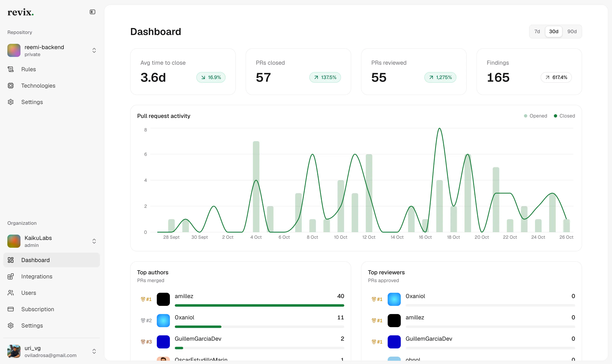Viewport: 612px width, 364px height.
Task: Click the 18 Oct axis label
Action: [x=453, y=237]
